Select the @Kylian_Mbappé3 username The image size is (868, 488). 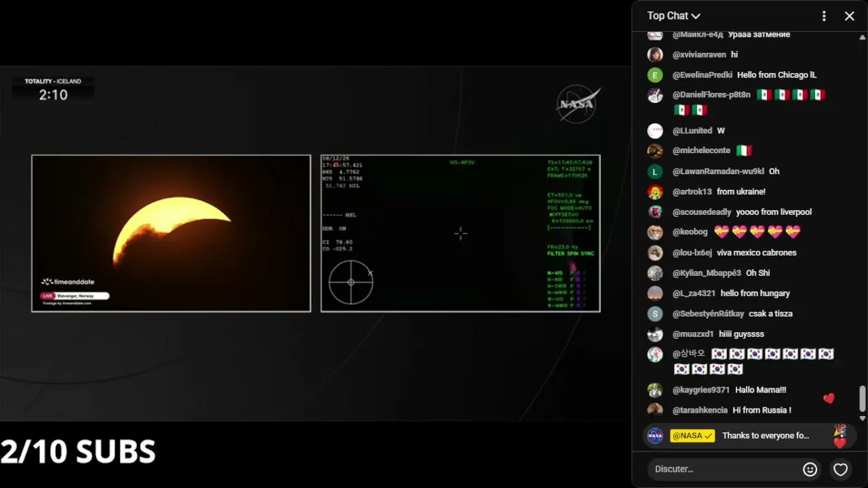pos(707,273)
